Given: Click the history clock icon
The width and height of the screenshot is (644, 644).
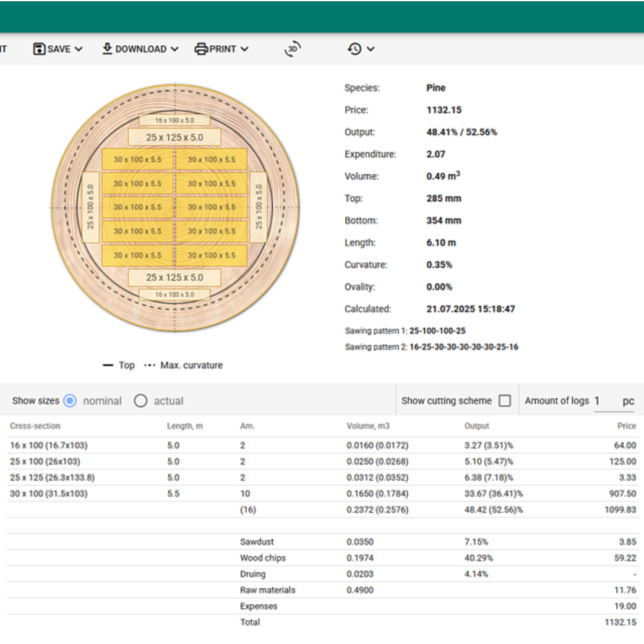Looking at the screenshot, I should coord(354,49).
